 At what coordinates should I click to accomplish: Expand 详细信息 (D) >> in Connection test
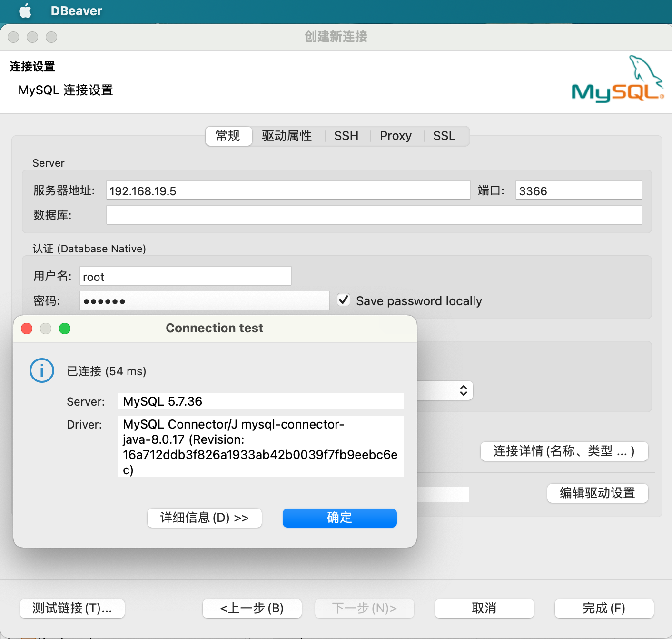tap(205, 518)
